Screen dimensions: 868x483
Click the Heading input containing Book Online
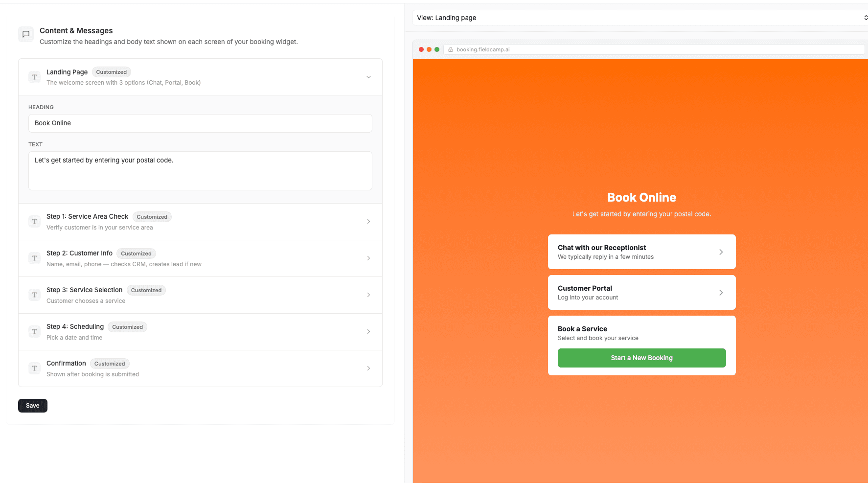tap(200, 123)
